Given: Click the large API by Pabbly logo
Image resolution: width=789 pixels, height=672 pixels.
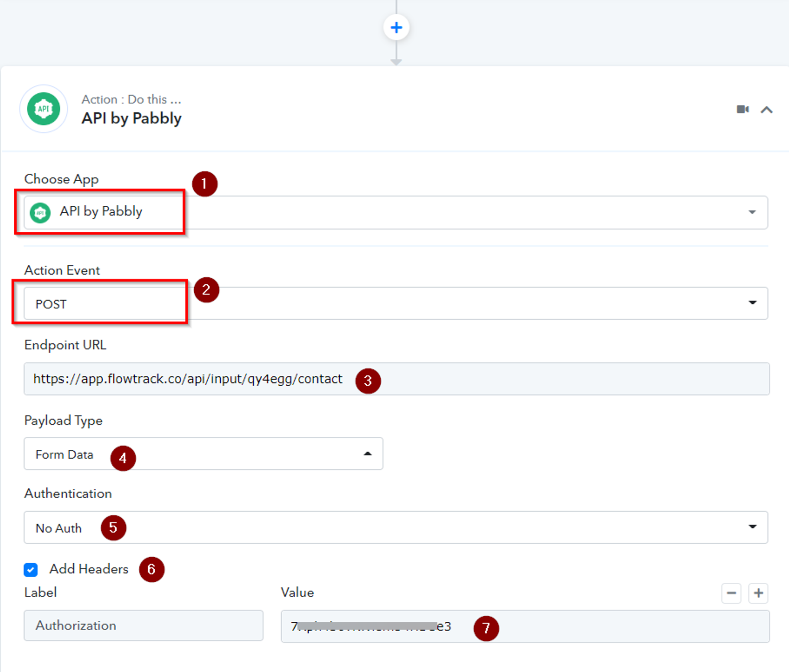Looking at the screenshot, I should click(44, 109).
